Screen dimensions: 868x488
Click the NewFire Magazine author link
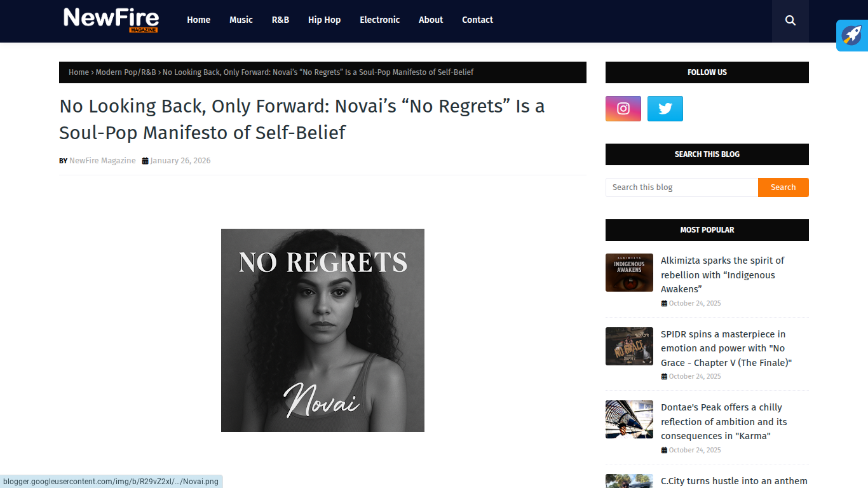pos(102,161)
